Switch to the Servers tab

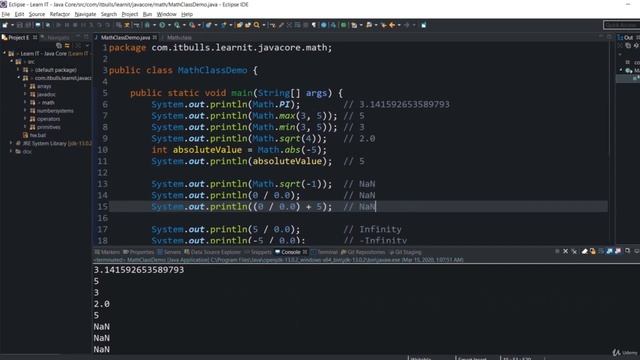coord(169,252)
